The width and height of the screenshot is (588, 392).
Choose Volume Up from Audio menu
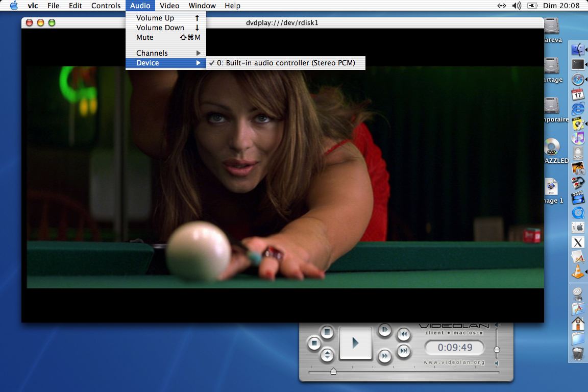[x=155, y=18]
